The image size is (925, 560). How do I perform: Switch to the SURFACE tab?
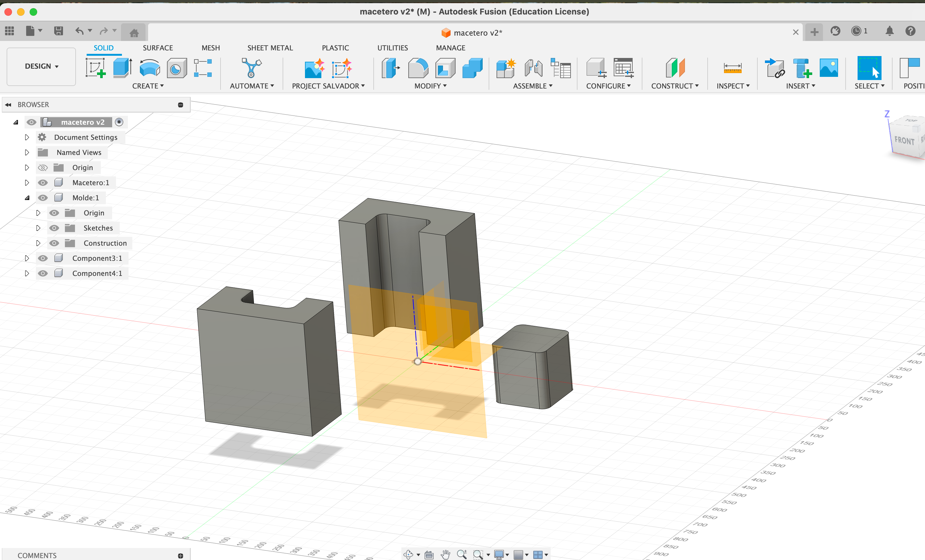pyautogui.click(x=158, y=48)
